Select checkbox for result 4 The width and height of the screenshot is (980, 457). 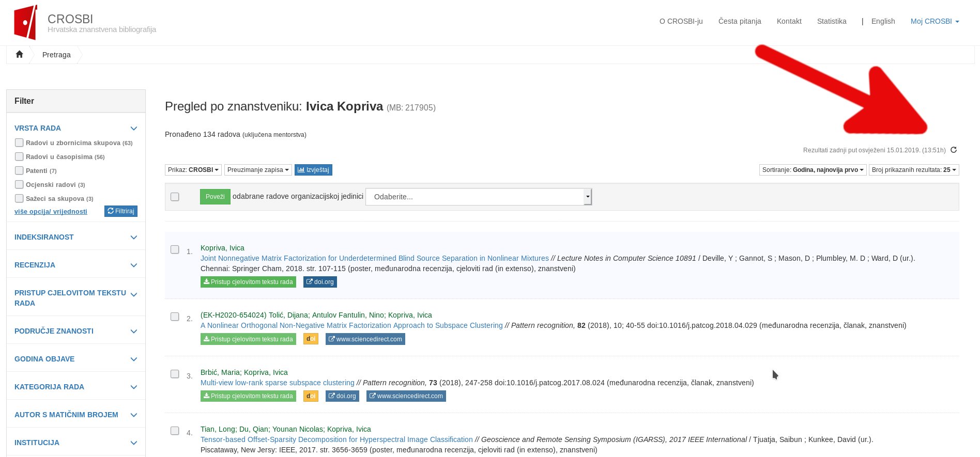pos(175,431)
